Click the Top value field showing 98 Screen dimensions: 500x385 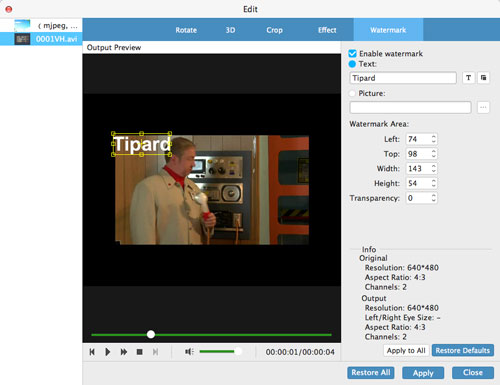[x=418, y=154]
